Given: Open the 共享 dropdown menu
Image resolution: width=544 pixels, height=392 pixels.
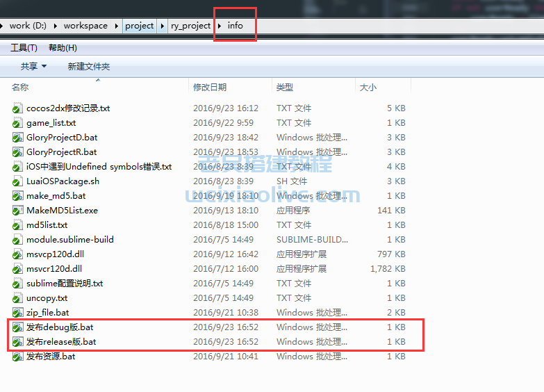Looking at the screenshot, I should tap(33, 67).
